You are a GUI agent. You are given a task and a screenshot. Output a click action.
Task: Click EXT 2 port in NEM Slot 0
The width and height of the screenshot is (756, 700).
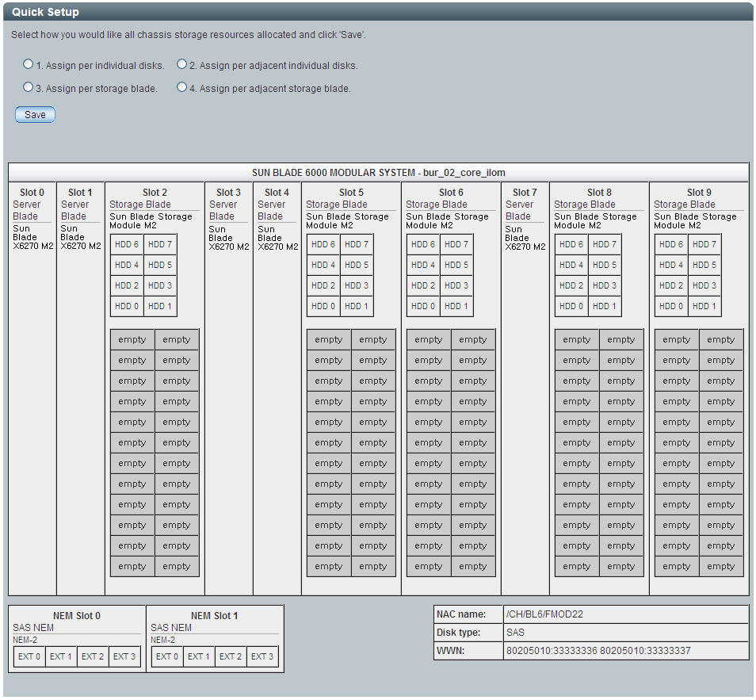coord(93,656)
